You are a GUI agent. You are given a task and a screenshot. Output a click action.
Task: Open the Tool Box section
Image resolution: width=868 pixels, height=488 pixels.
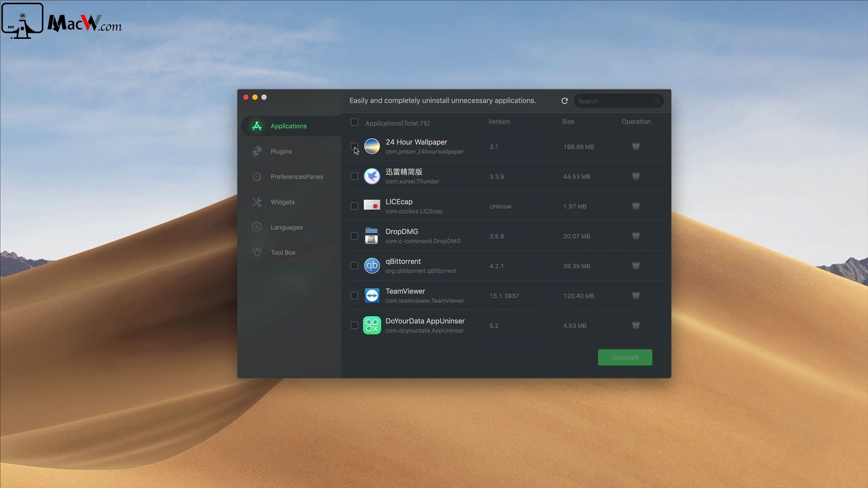[291, 253]
